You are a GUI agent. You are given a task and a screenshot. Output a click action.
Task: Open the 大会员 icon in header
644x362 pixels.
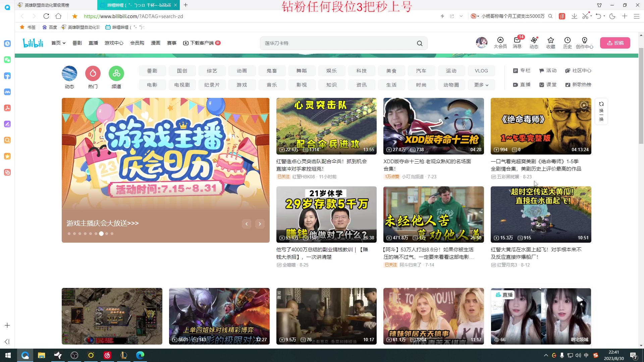(500, 43)
